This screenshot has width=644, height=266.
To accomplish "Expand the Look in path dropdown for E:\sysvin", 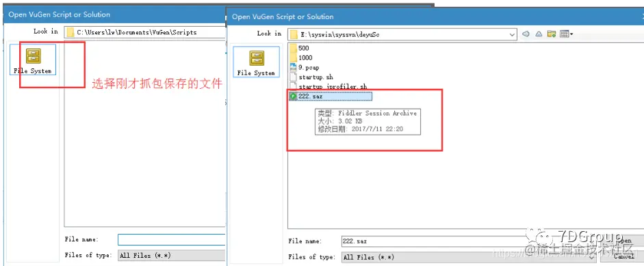I will (512, 34).
